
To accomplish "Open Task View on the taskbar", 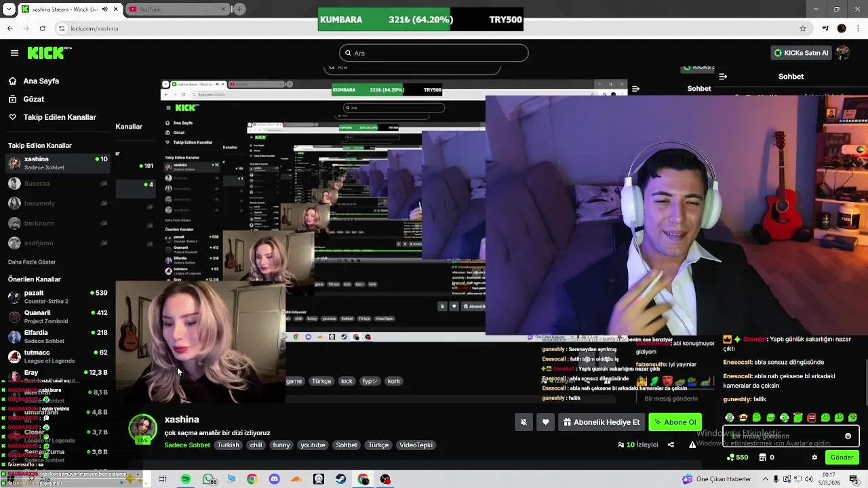I will (x=163, y=479).
